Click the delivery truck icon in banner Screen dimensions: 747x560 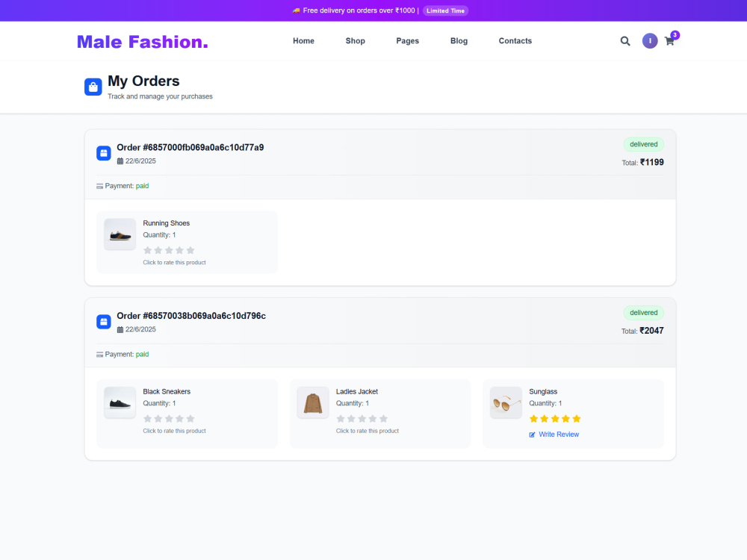pyautogui.click(x=297, y=10)
